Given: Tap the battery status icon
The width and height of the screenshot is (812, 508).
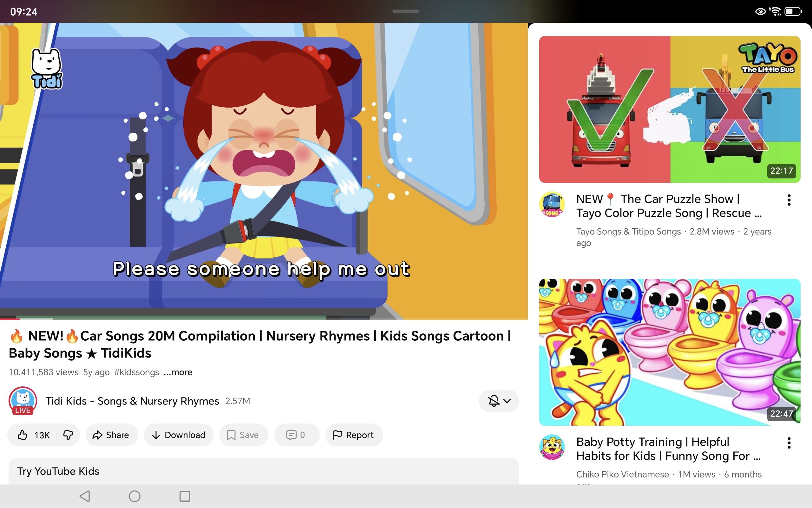Looking at the screenshot, I should pos(793,11).
